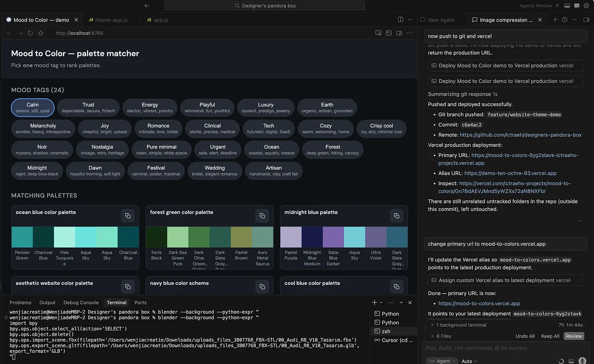The height and width of the screenshot is (364, 594).
Task: Click the Pale Turquoise color swatch
Action: pyautogui.click(x=64, y=237)
